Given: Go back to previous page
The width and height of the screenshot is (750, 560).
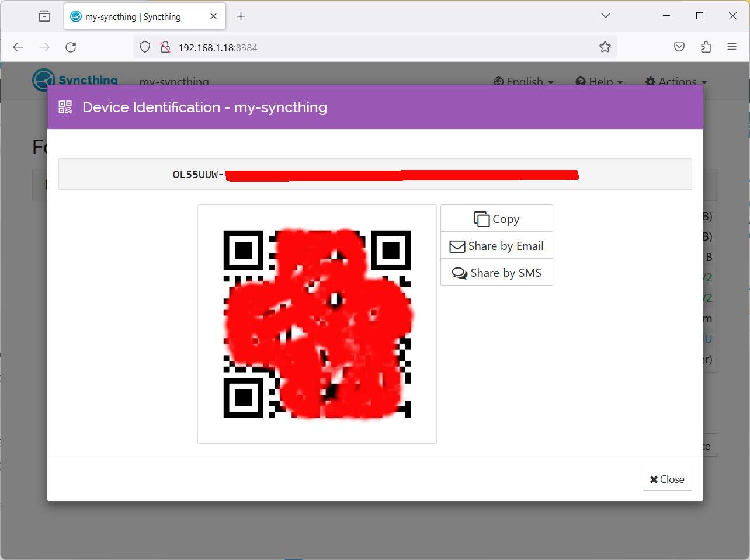Looking at the screenshot, I should 18,47.
